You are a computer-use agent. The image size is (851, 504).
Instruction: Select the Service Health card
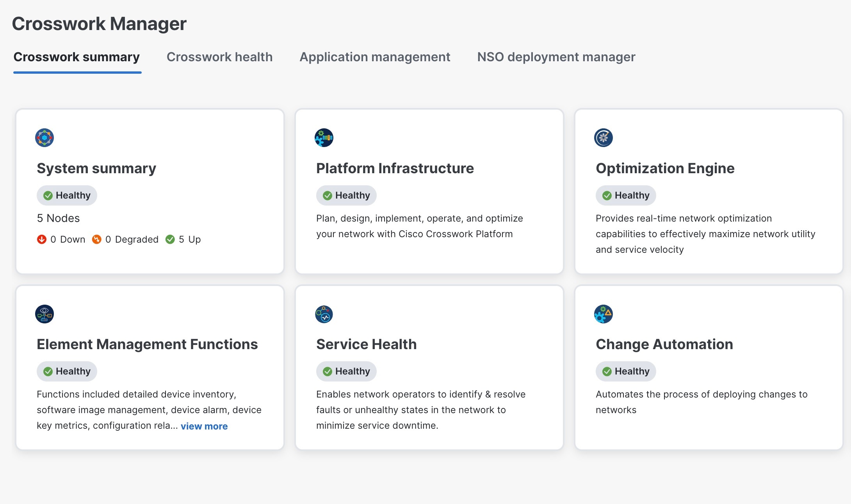pyautogui.click(x=429, y=367)
